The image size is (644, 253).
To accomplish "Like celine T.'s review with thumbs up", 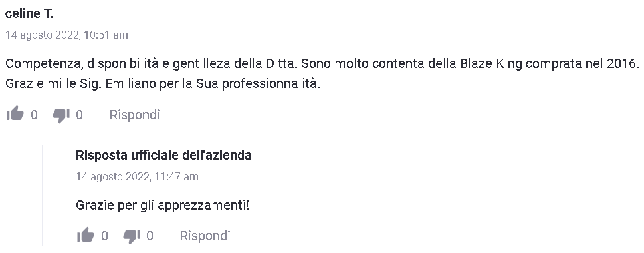I will click(15, 115).
